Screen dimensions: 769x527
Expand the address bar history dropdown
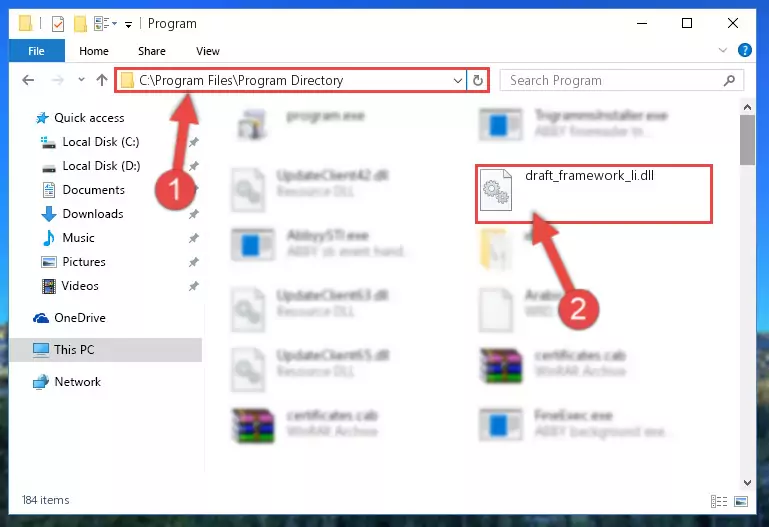[x=458, y=80]
